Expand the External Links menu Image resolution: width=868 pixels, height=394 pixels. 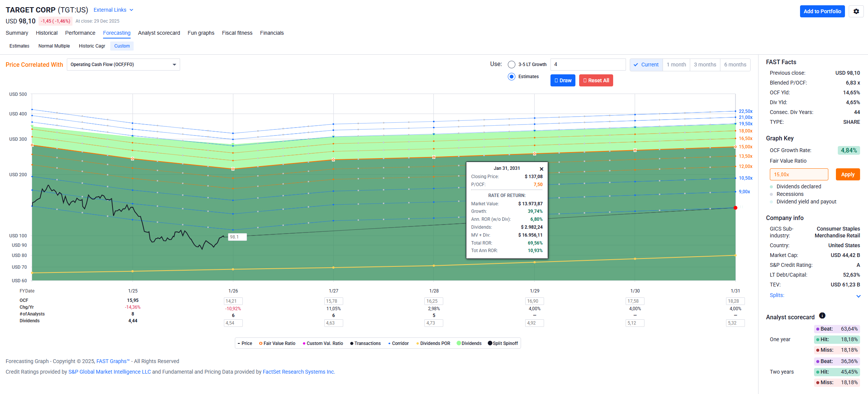[x=113, y=10]
